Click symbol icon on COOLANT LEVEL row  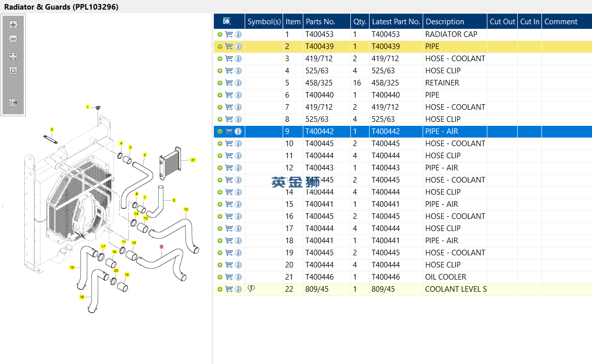pyautogui.click(x=251, y=289)
